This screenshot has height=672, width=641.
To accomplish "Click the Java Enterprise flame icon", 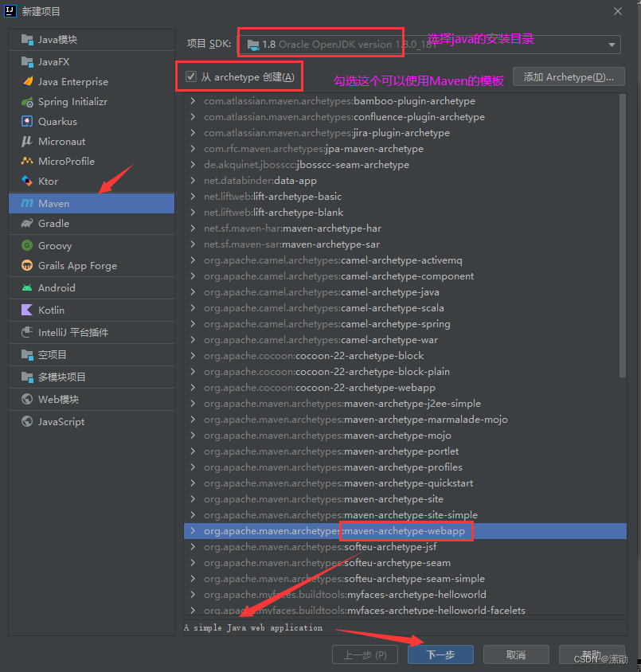I will click(27, 81).
